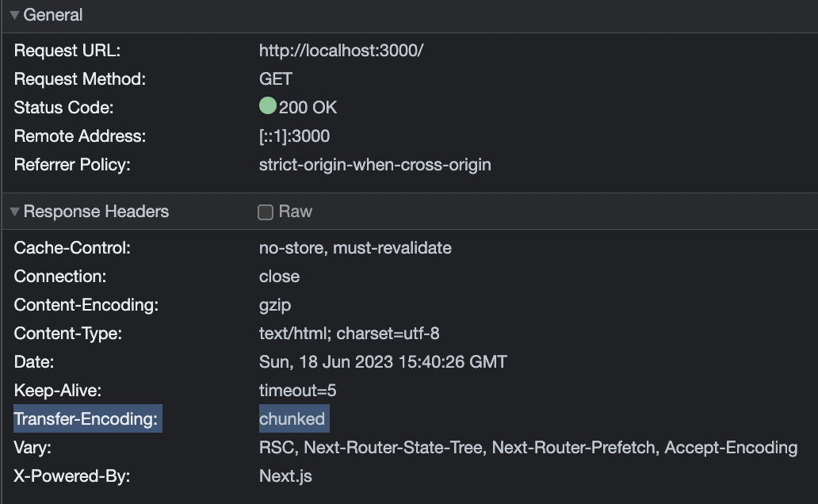Screen dimensions: 818x504
Task: Select the GET request method value
Action: [275, 79]
